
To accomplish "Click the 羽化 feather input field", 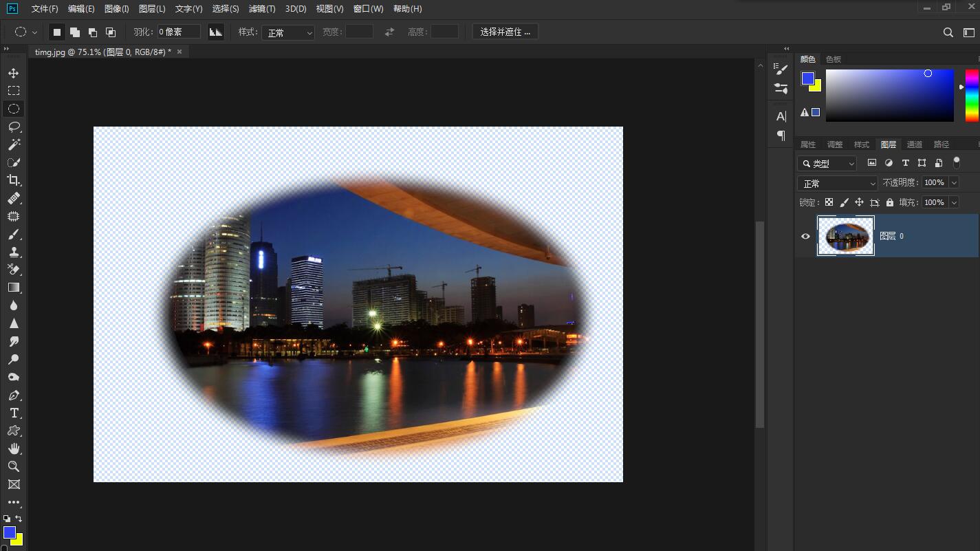I will click(179, 32).
